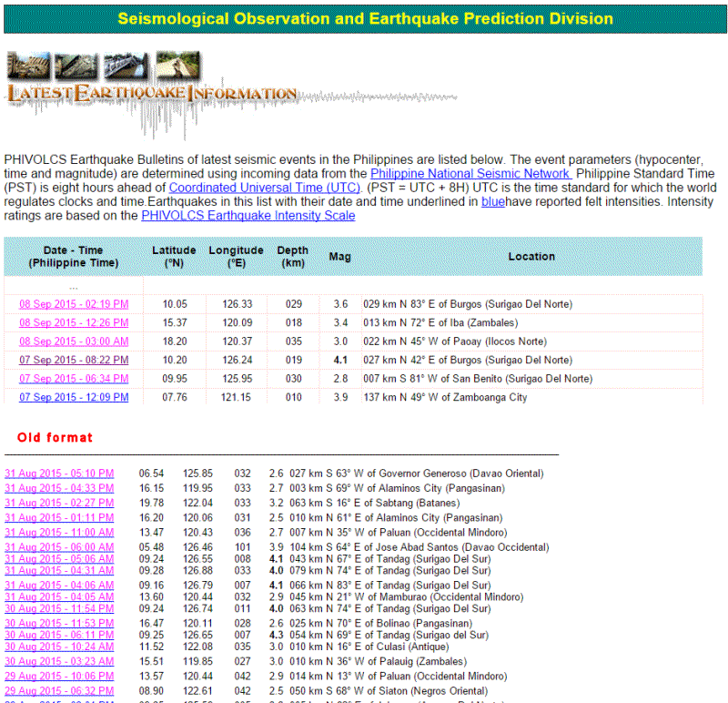Open the 07 Sep 2015 - 08:22 PM bulletin
Screen dimensions: 728x703
click(x=74, y=360)
